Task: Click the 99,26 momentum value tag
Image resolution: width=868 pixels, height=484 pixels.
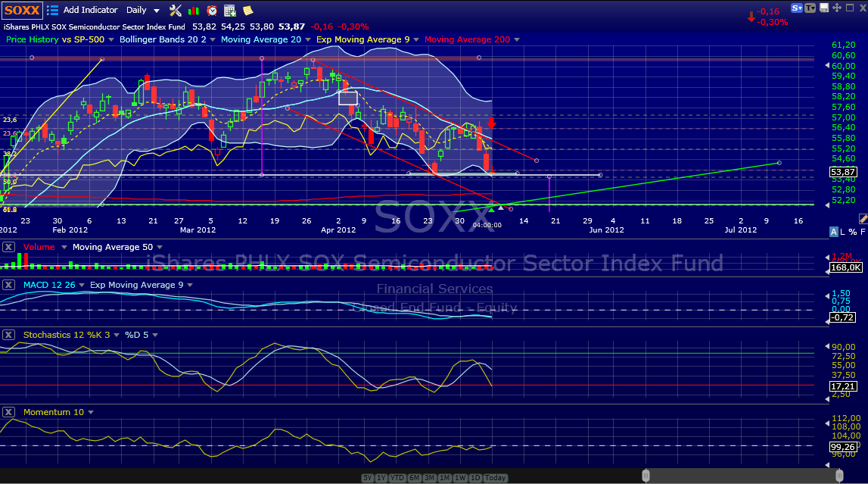Action: point(843,447)
